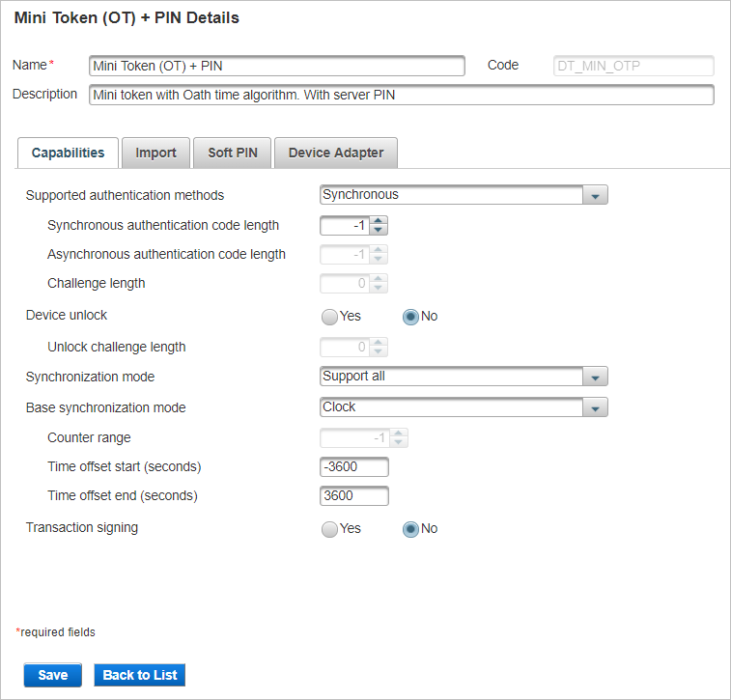The height and width of the screenshot is (700, 731).
Task: Open the Base synchronization mode dropdown
Action: click(464, 406)
